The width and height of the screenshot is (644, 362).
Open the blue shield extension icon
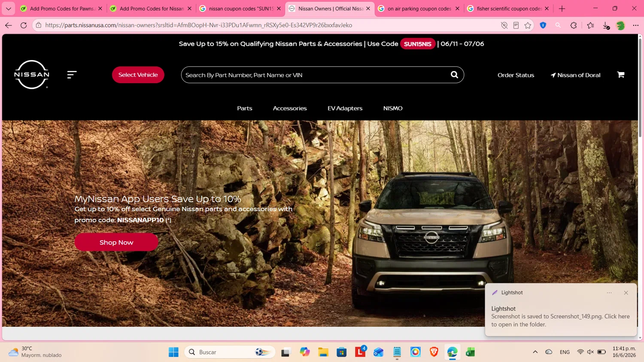point(543,25)
